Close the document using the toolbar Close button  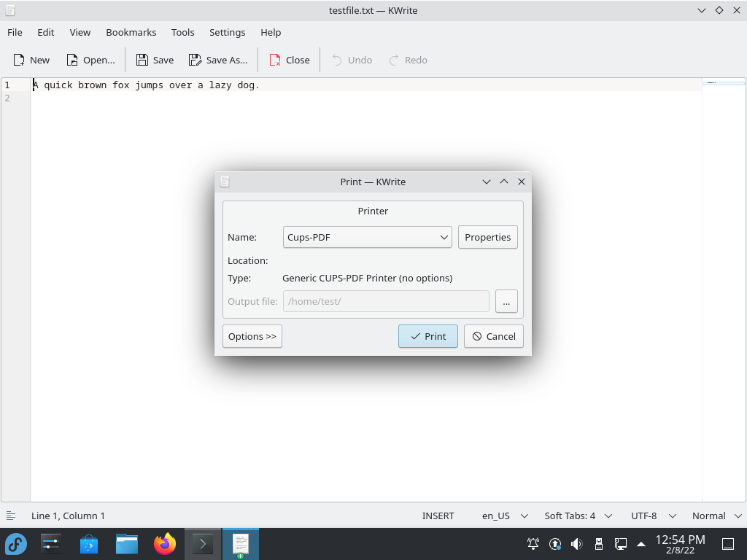tap(290, 60)
